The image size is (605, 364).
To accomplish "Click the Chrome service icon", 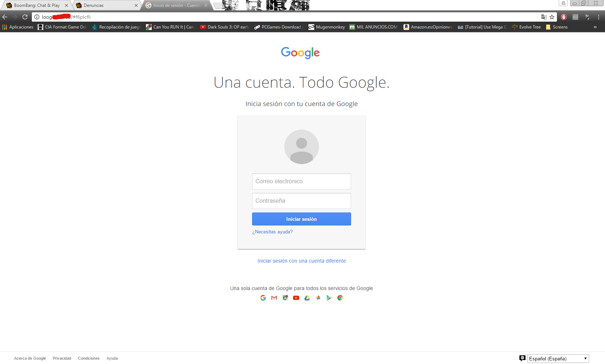I will click(x=340, y=298).
